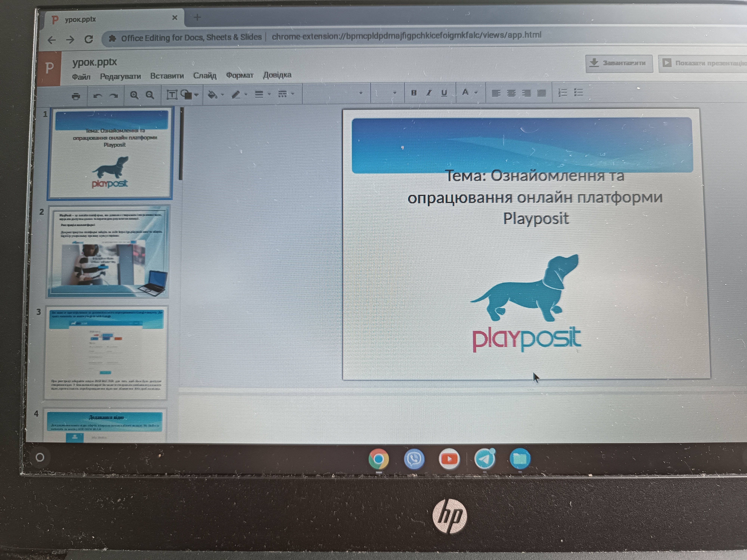
Task: Click the урок.pptx file title
Action: tap(94, 63)
